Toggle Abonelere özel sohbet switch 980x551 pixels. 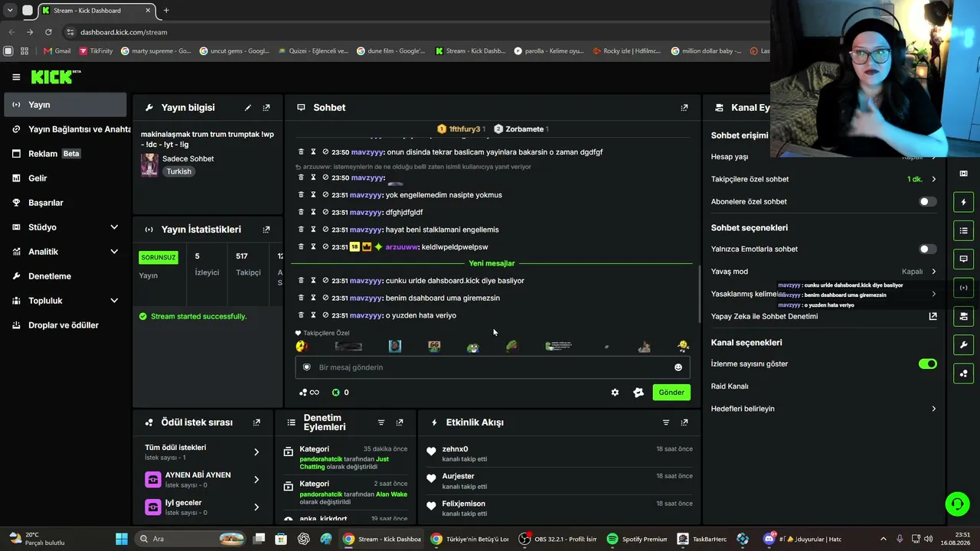coord(927,202)
